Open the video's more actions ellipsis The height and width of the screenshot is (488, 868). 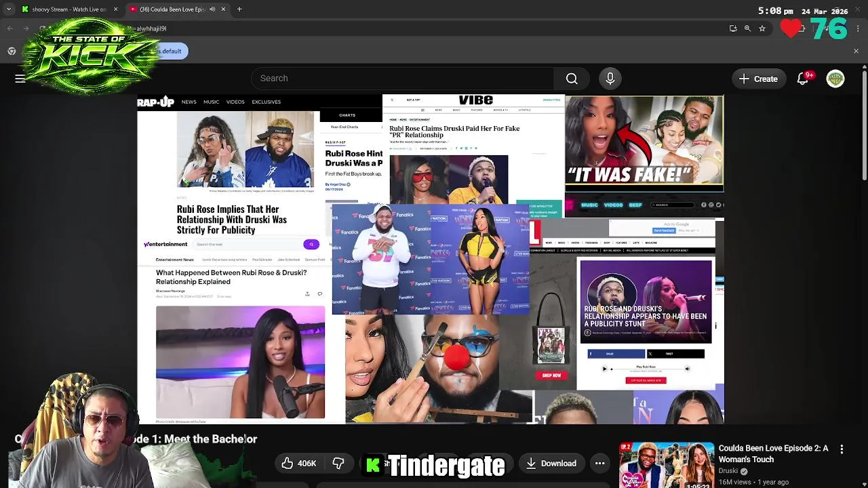pyautogui.click(x=600, y=464)
